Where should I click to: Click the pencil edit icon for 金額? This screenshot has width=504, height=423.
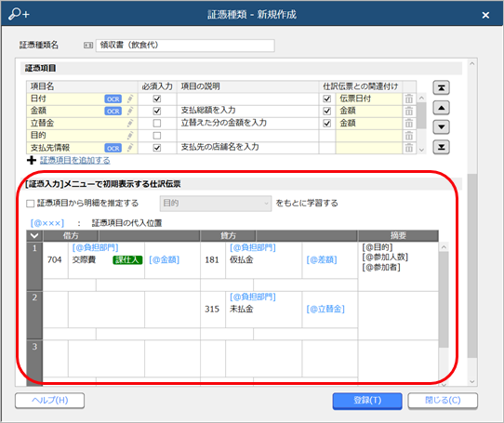tap(130, 111)
